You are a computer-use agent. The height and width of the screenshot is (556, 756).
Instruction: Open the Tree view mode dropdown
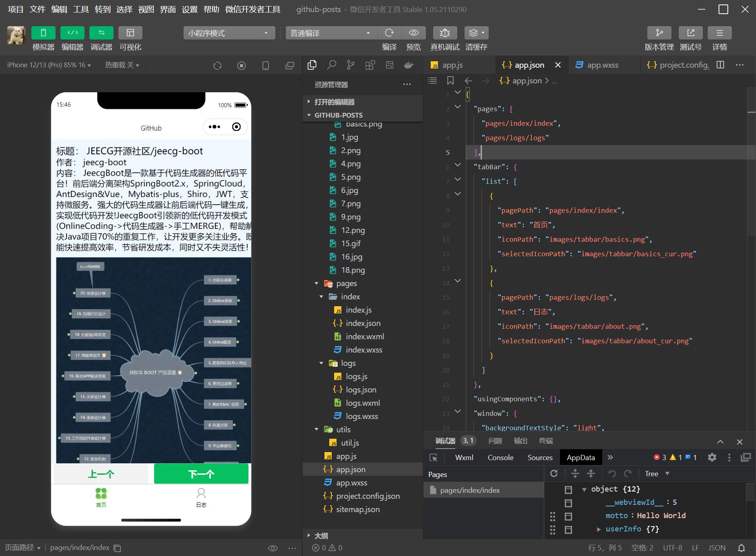[657, 473]
